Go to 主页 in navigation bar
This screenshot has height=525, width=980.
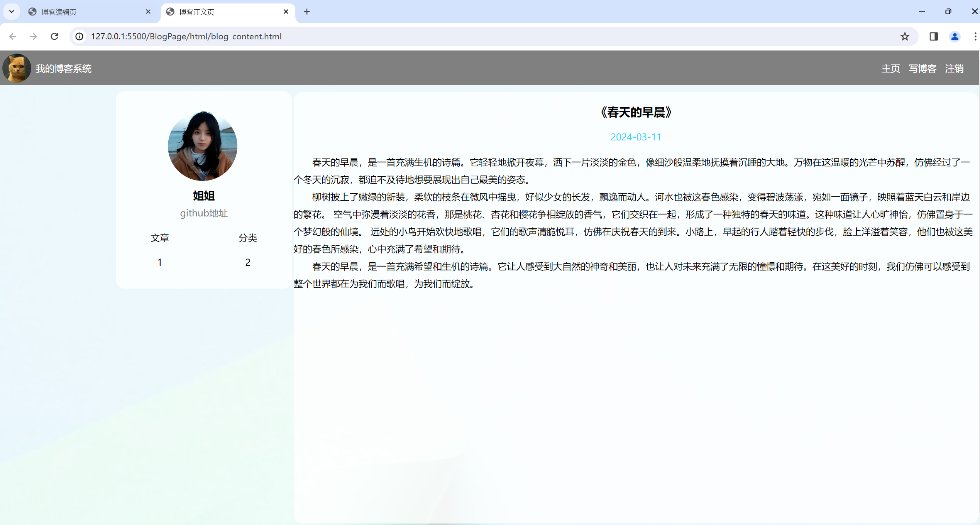coord(890,69)
